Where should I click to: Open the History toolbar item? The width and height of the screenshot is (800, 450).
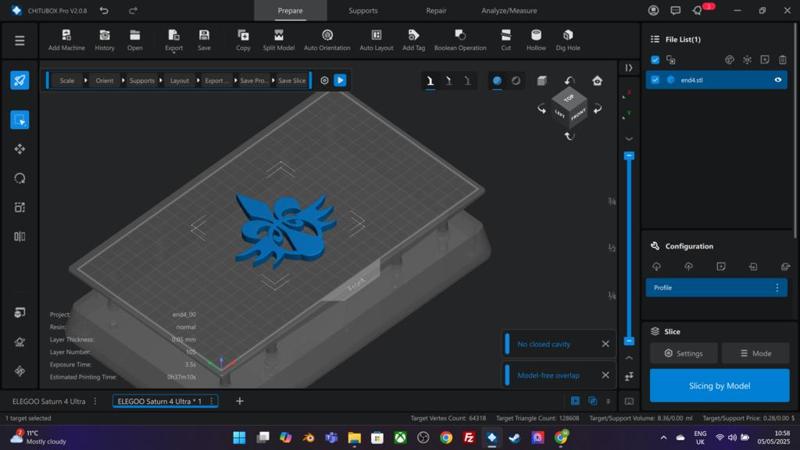pyautogui.click(x=105, y=40)
